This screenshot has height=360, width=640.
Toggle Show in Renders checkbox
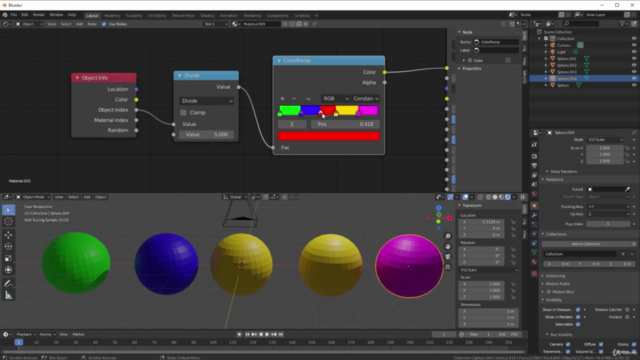(x=578, y=317)
